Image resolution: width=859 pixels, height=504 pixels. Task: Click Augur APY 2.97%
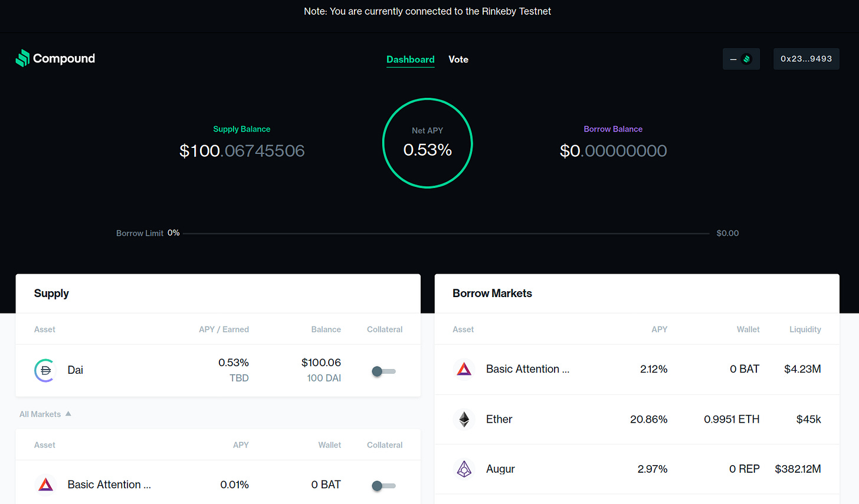tap(653, 469)
